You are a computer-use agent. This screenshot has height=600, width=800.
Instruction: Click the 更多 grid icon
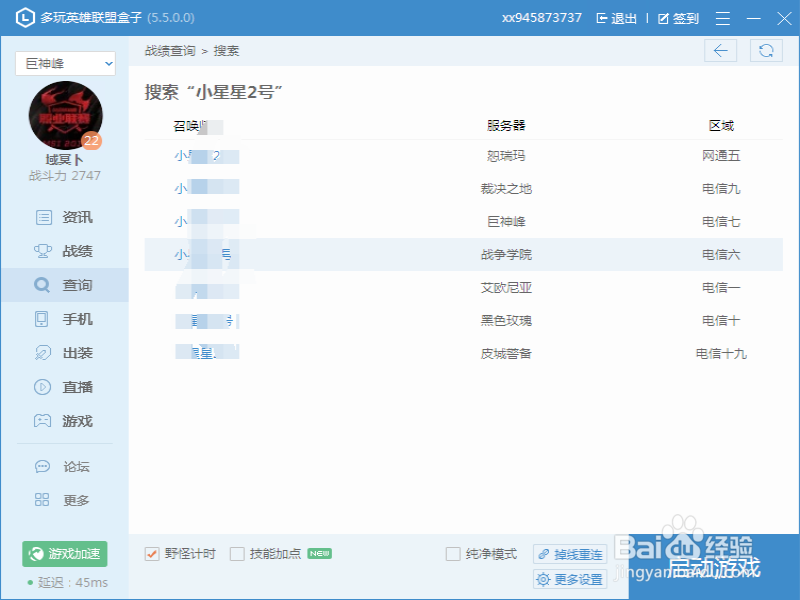tap(42, 499)
